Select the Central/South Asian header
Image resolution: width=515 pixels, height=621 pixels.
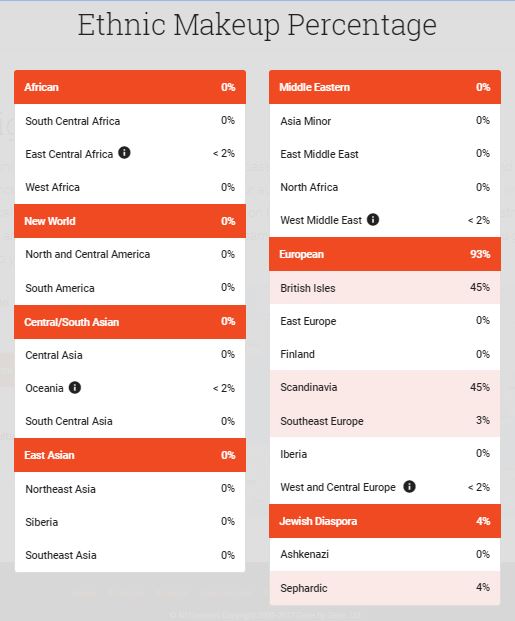pyautogui.click(x=130, y=322)
